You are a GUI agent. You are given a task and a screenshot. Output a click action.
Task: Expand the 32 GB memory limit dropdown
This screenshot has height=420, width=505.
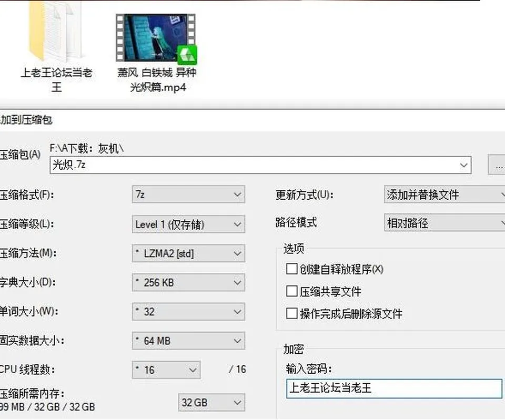(211, 403)
